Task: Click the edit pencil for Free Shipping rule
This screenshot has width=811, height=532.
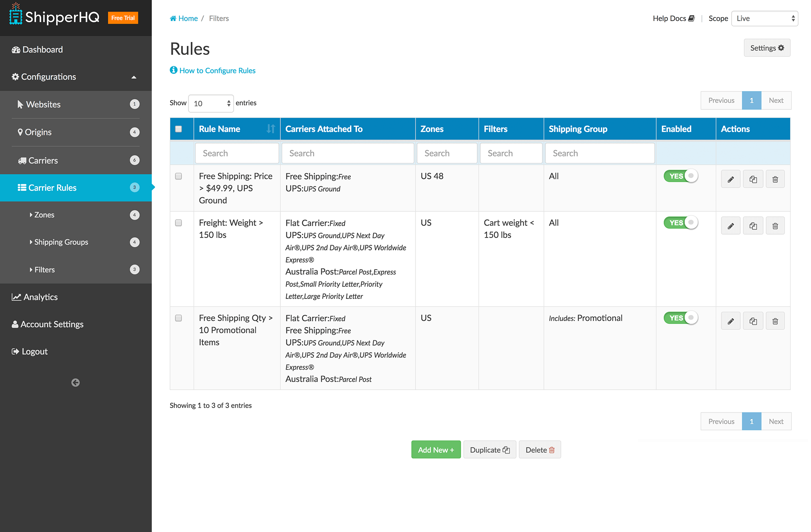Action: pos(730,179)
